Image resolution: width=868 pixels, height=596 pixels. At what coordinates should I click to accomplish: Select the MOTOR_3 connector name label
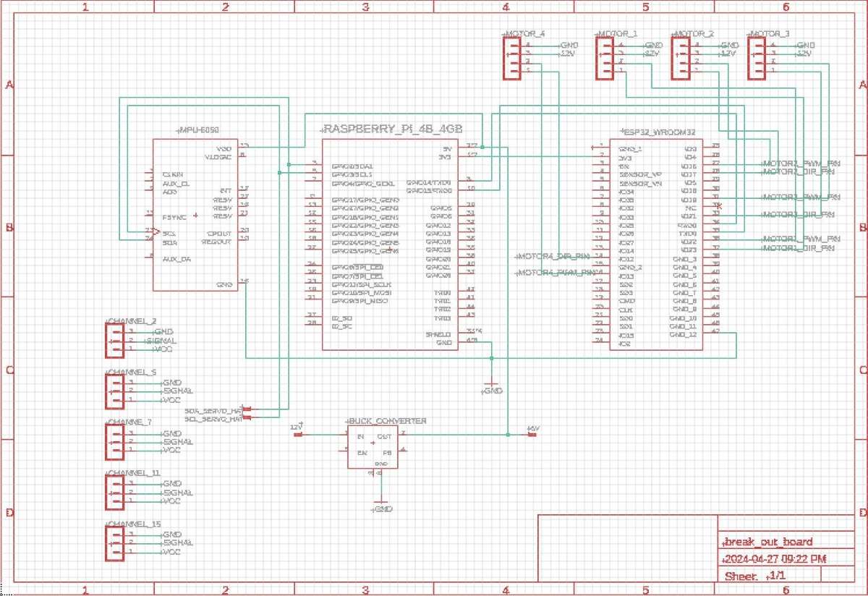769,34
